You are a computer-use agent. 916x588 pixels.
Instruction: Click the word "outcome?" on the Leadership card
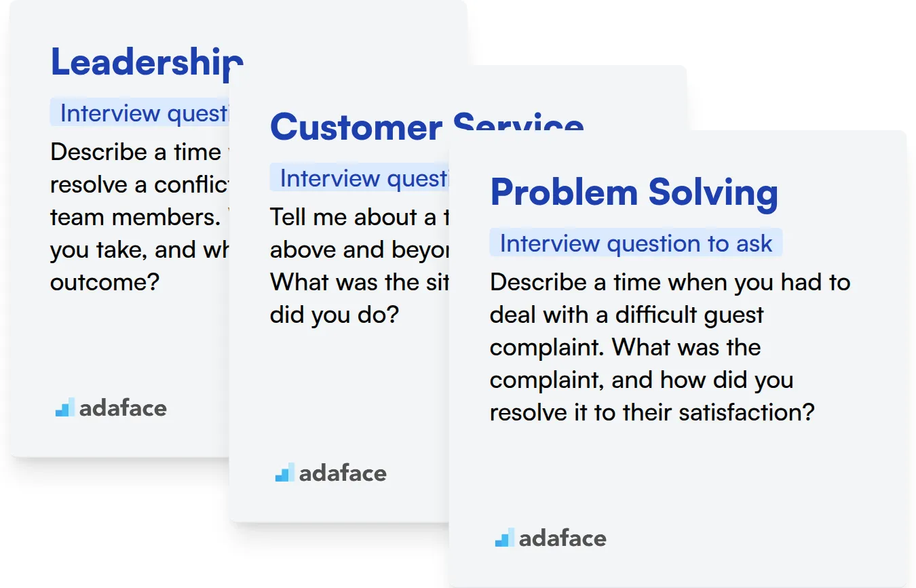coord(104,282)
